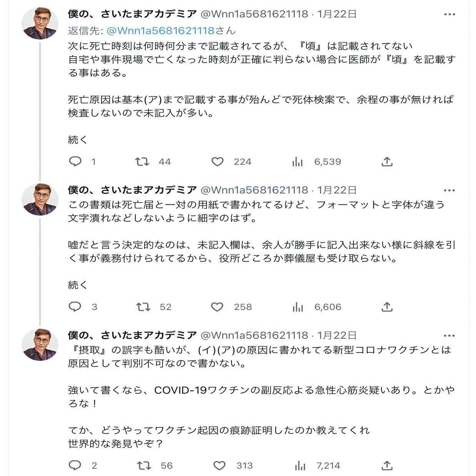View analytics of tweet with 6,606 views
Viewport: 476px width, 476px height.
click(298, 307)
